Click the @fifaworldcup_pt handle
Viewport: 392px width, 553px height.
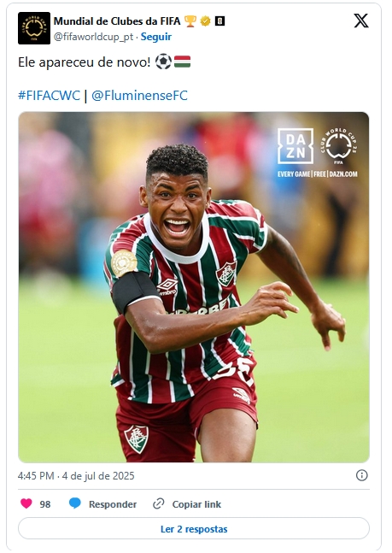pyautogui.click(x=93, y=37)
